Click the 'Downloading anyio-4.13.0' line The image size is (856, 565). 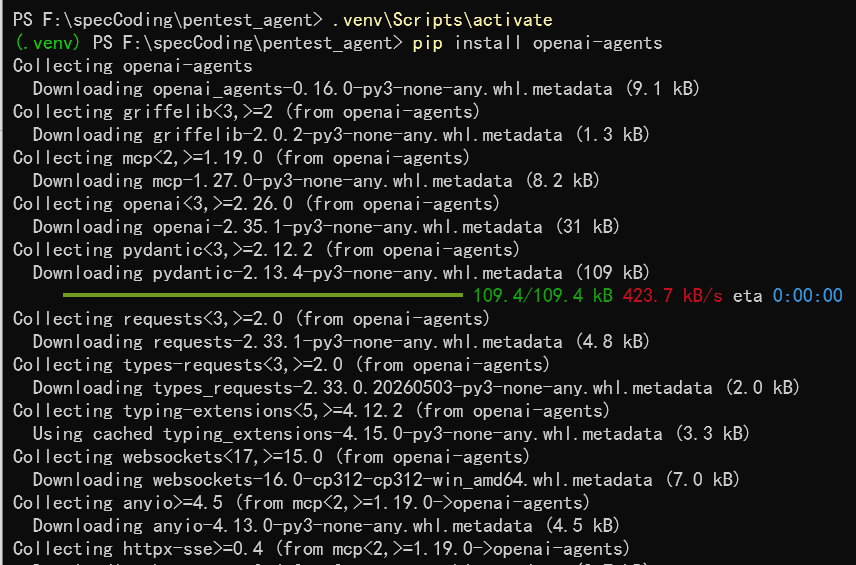click(x=326, y=526)
